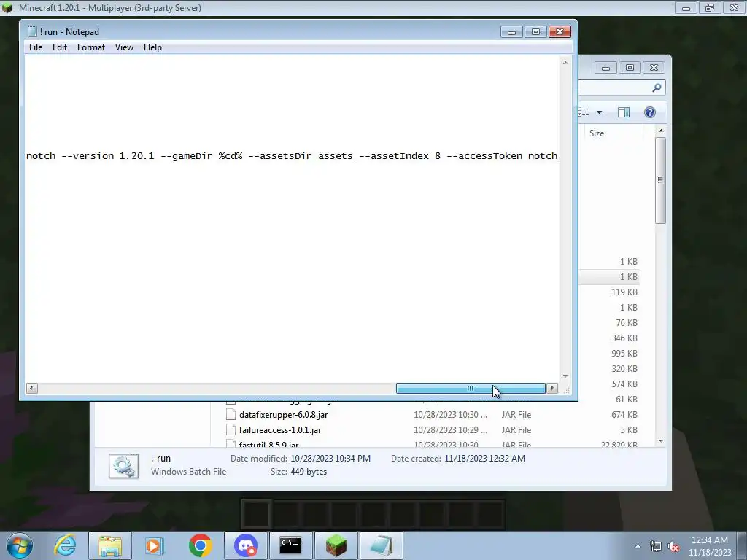Viewport: 747px width, 560px height.
Task: Click the clock showing 12:34 AM
Action: click(x=709, y=540)
